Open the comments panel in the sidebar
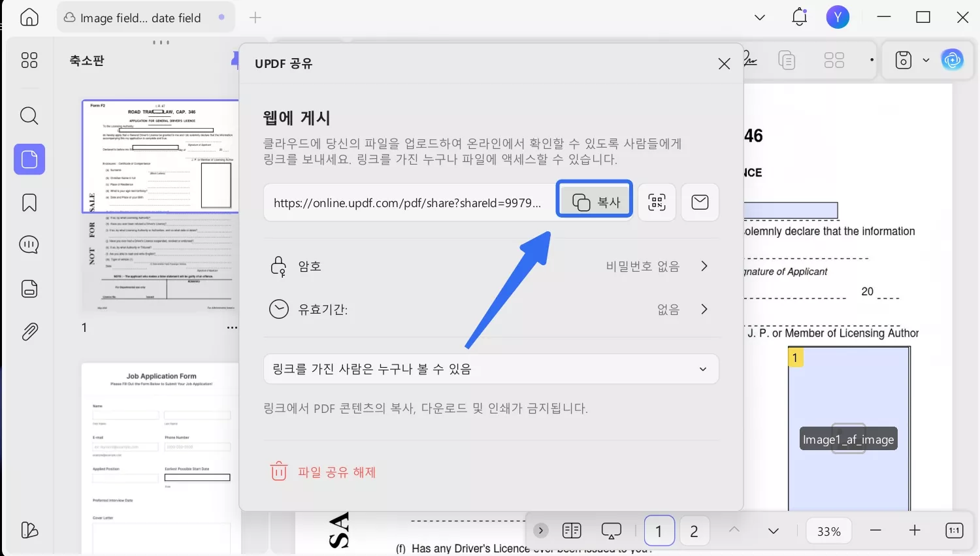This screenshot has height=556, width=980. (x=29, y=244)
